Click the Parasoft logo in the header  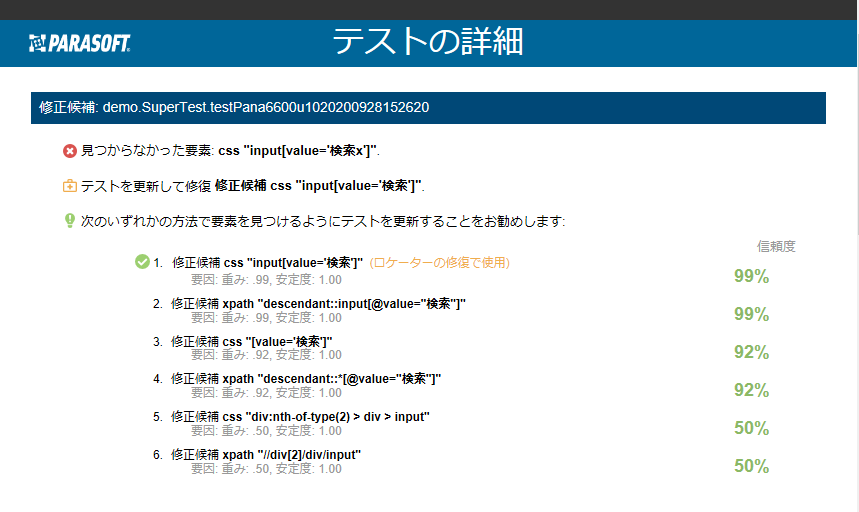(x=79, y=43)
